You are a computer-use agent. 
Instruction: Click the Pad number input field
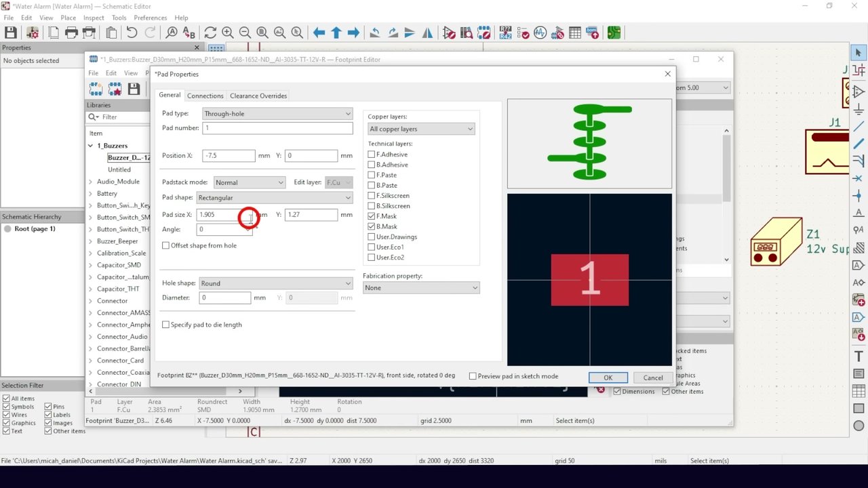tap(277, 128)
